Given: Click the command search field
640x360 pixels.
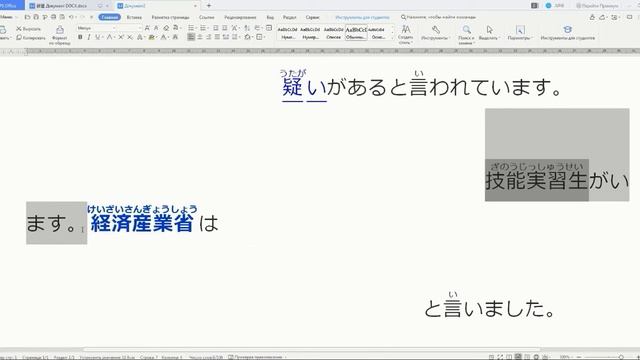Looking at the screenshot, I should click(438, 17).
